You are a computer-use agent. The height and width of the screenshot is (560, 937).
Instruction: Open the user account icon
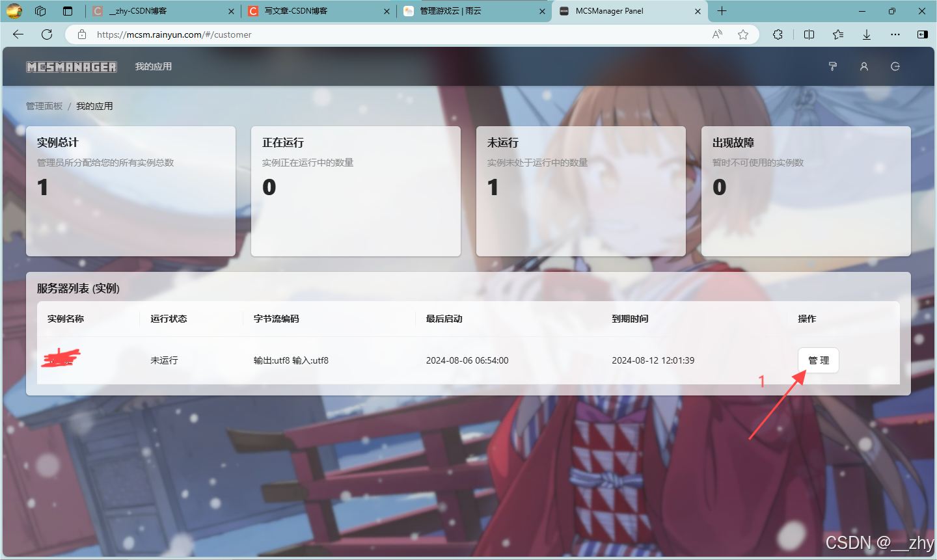click(x=864, y=66)
